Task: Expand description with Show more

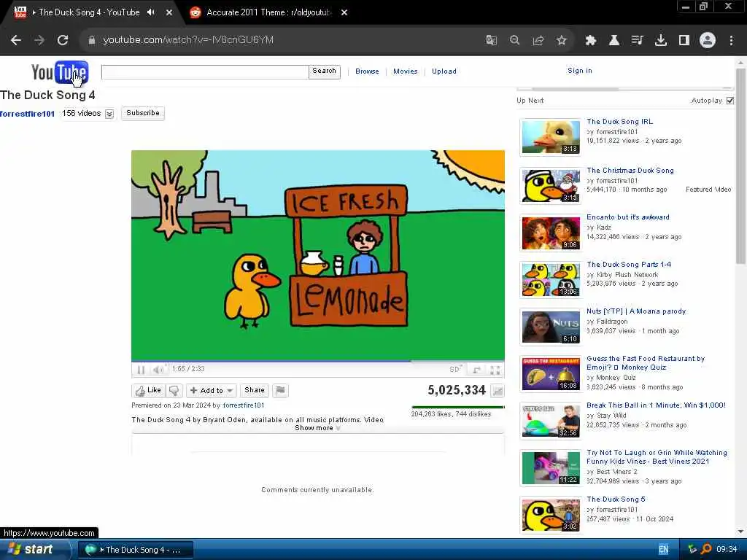Action: click(317, 428)
